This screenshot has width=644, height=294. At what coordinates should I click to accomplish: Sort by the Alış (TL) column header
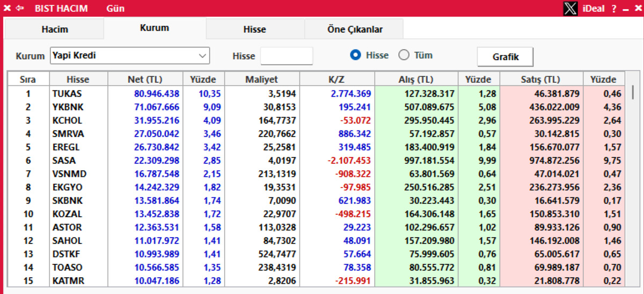(416, 80)
